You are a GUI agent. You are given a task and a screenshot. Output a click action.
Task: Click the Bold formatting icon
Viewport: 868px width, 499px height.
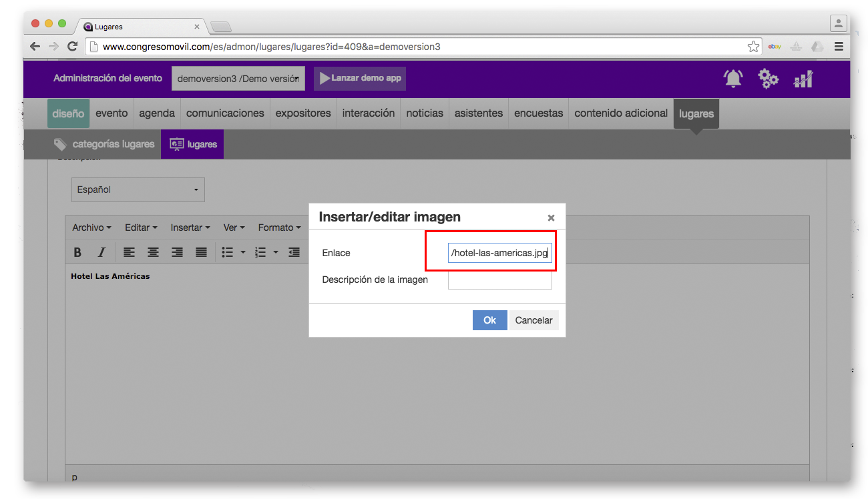tap(77, 252)
